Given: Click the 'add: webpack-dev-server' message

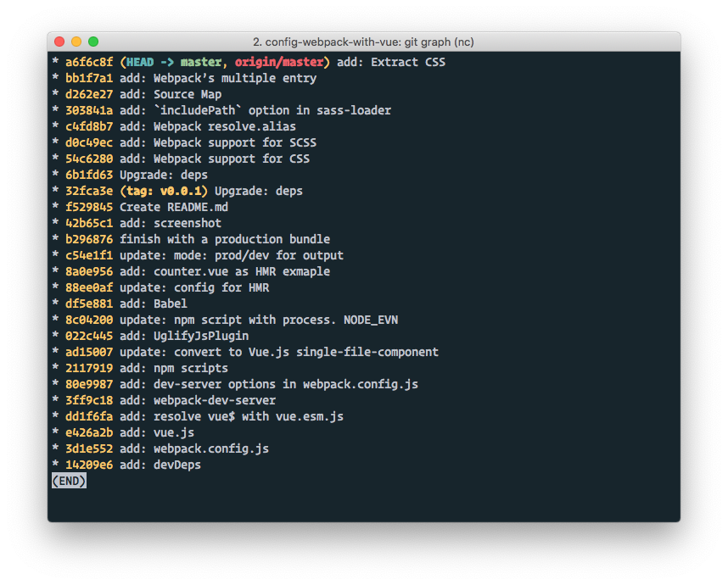Looking at the screenshot, I should click(x=198, y=400).
